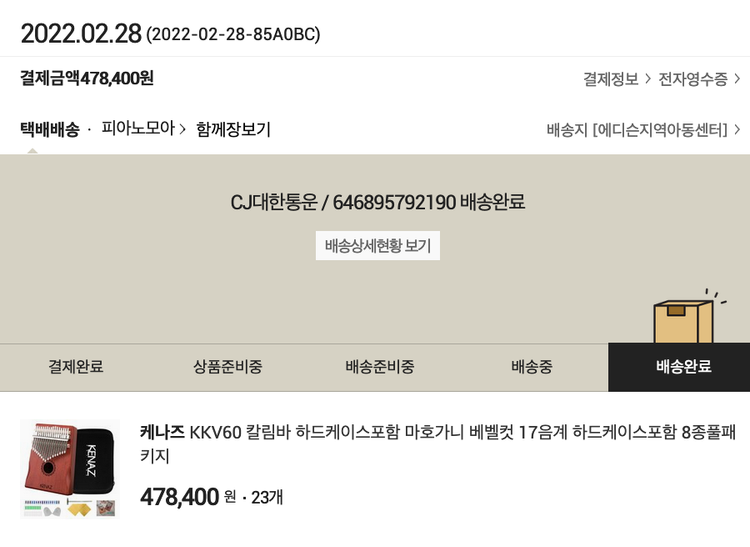This screenshot has height=547, width=750.
Task: Click the chevron next to 결제정보
Action: pyautogui.click(x=648, y=79)
